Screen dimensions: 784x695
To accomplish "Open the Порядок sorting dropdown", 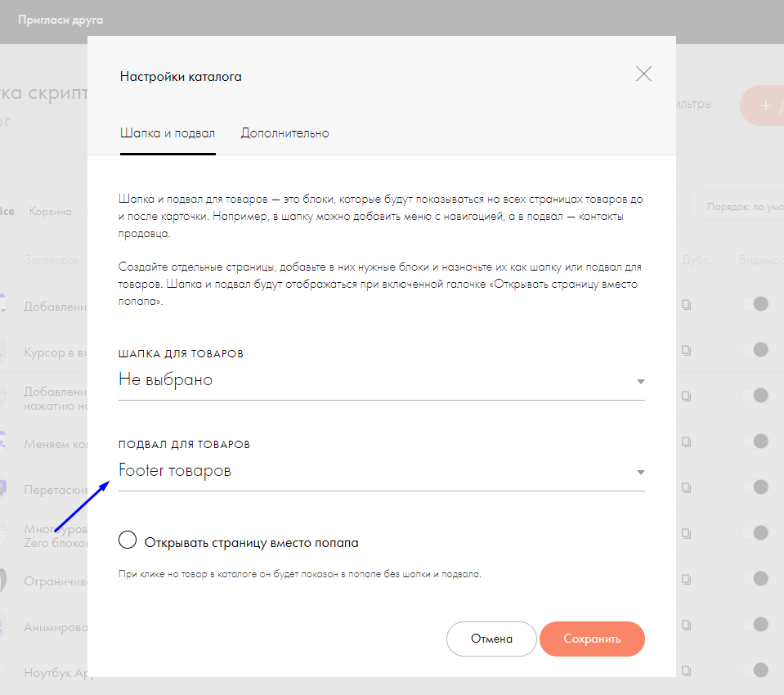I will (739, 208).
